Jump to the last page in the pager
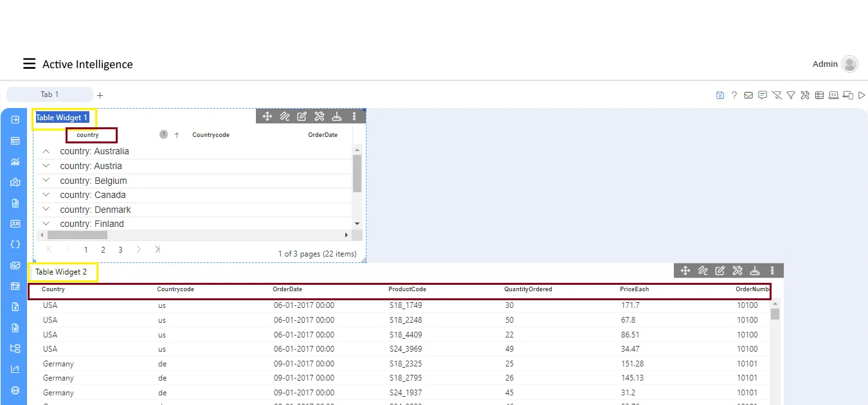The height and width of the screenshot is (405, 868). click(157, 249)
